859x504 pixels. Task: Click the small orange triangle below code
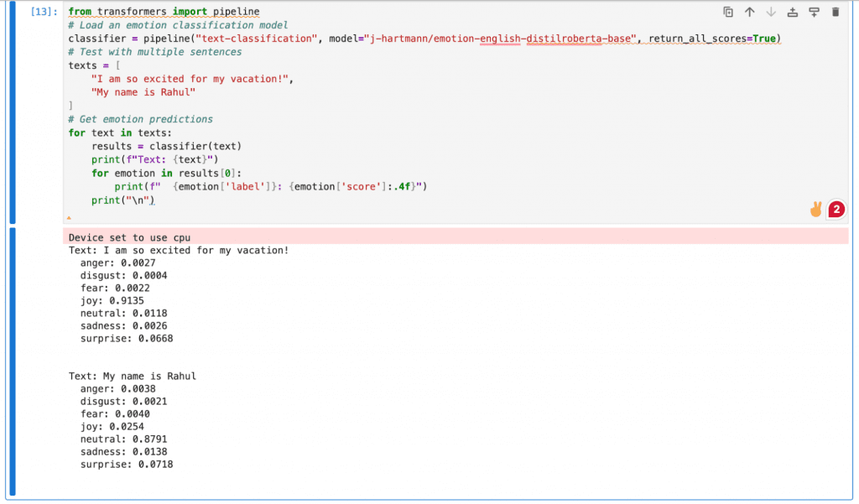[x=69, y=218]
